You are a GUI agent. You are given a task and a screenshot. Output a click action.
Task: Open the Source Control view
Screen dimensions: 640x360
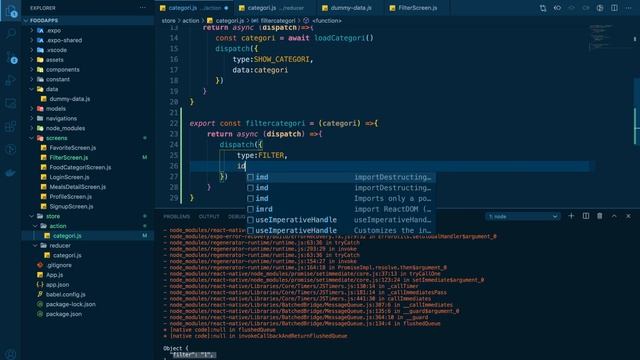[x=11, y=57]
